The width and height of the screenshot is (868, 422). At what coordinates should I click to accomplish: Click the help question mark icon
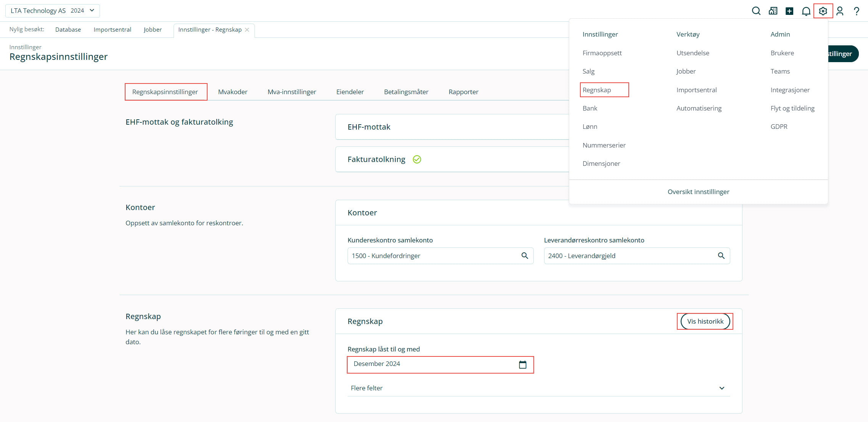pos(857,11)
